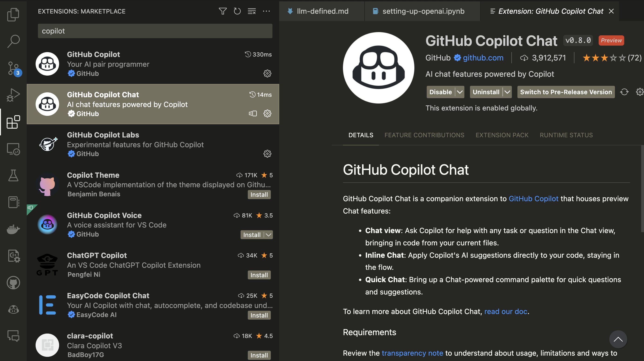Open the setting-up-openai.ipynb editor tab
Image resolution: width=644 pixels, height=361 pixels.
tap(423, 11)
